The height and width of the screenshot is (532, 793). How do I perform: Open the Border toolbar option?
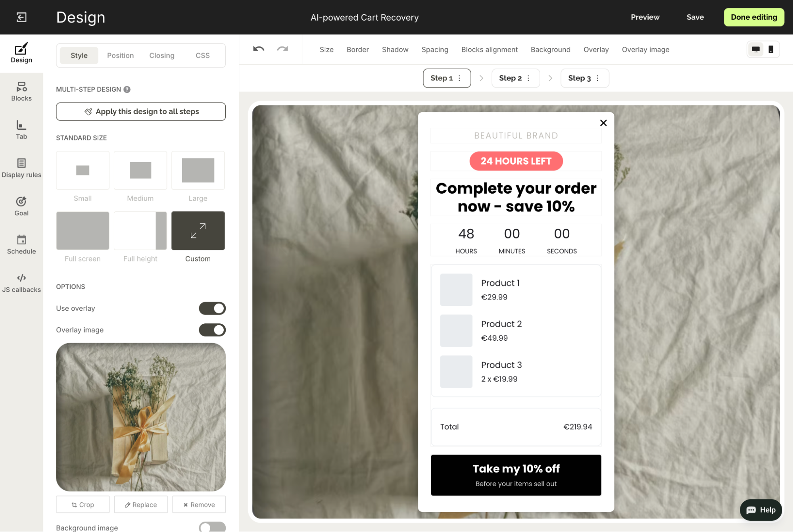(357, 50)
